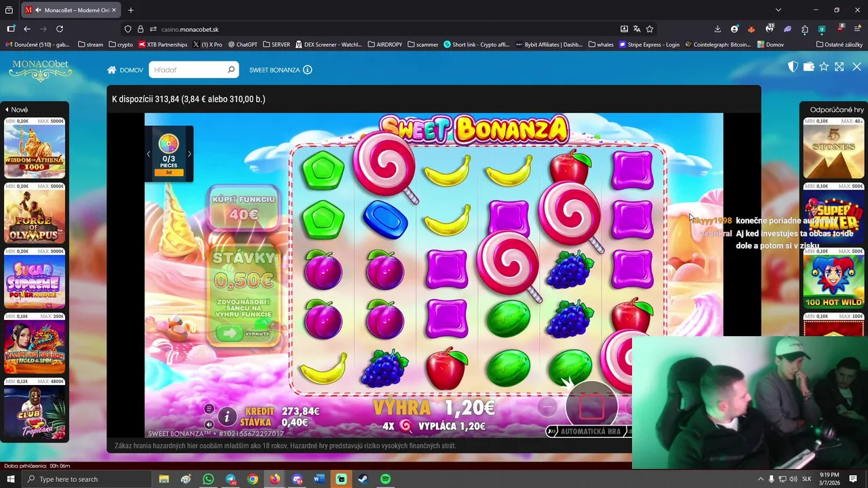
Task: Go to the next promo widget arrow
Action: click(x=189, y=154)
